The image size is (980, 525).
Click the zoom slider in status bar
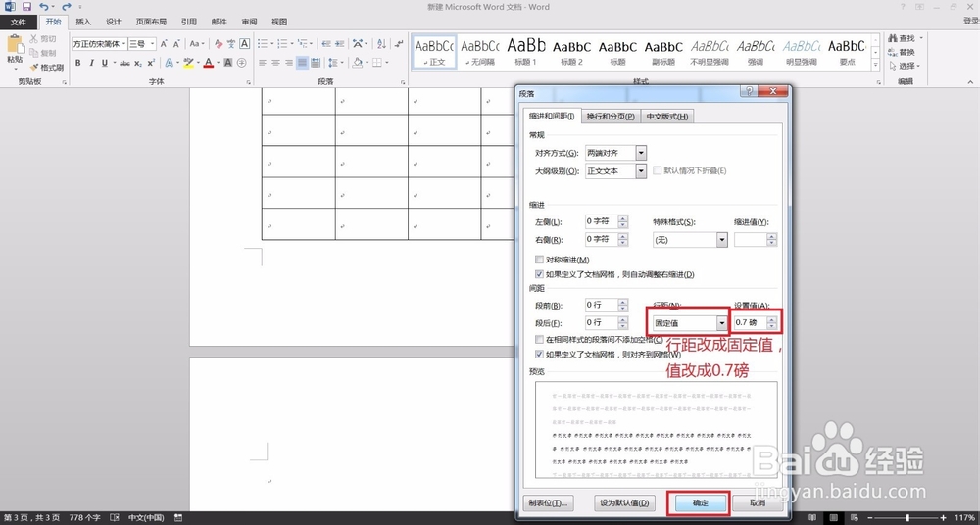[x=906, y=517]
